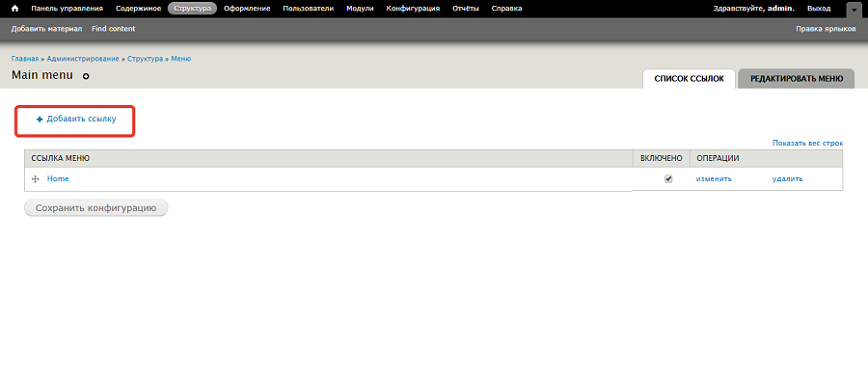Viewport: 868px width, 374px height.
Task: Open Панель управления in the admin toolbar
Action: (67, 9)
